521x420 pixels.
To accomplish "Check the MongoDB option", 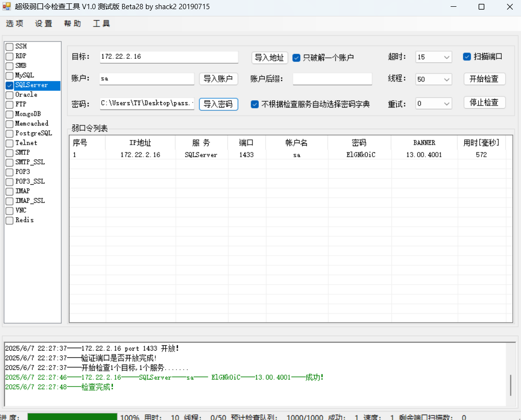I will point(10,114).
